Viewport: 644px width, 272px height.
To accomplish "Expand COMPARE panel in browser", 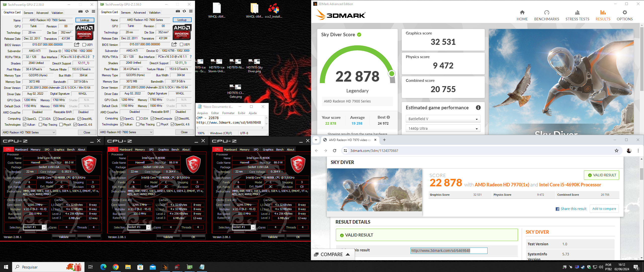I will [332, 254].
